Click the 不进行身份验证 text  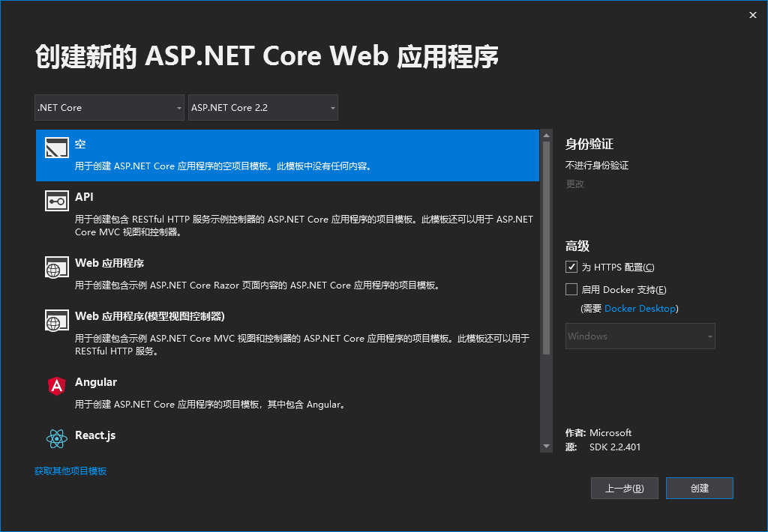point(597,166)
